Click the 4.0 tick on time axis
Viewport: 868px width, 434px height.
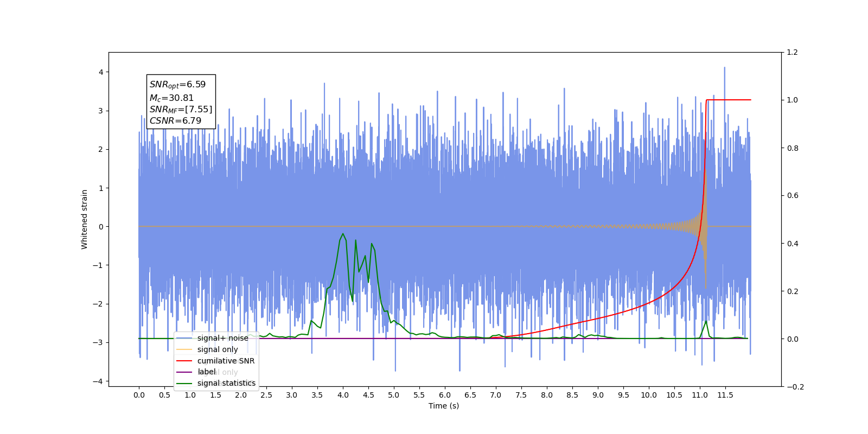point(343,395)
